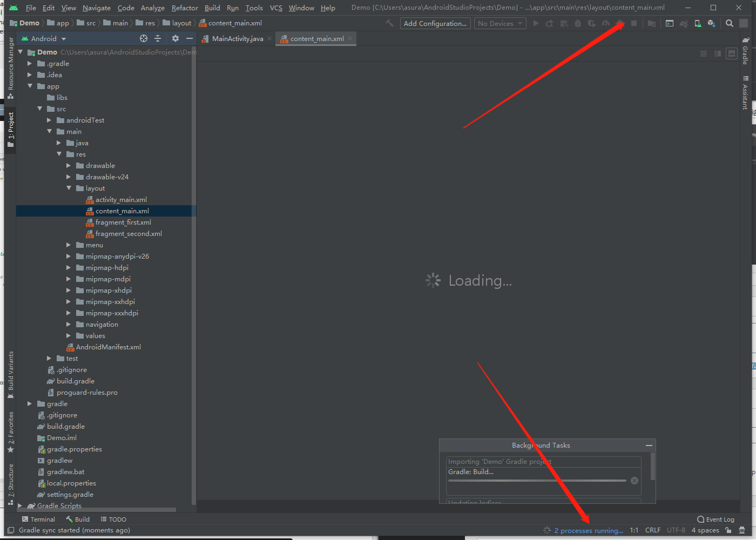Toggle the read-only lock icon in status bar
Viewport: 756px width, 540px height.
(x=728, y=530)
